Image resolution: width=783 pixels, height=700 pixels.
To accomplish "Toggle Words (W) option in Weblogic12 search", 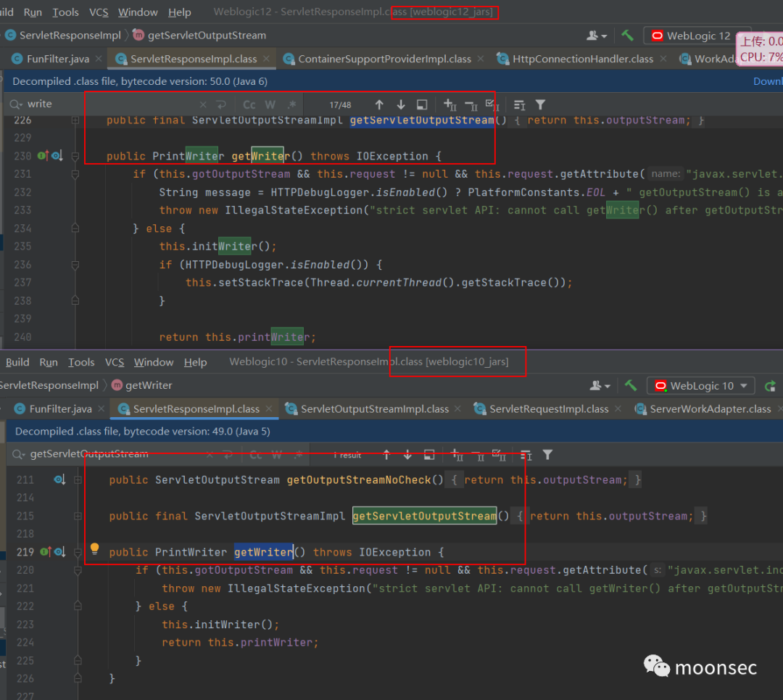I will point(270,104).
